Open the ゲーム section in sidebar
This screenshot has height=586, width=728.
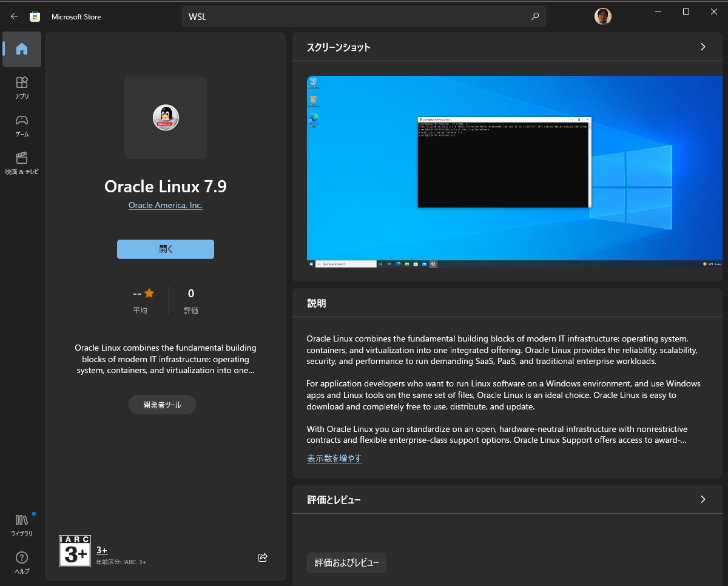coord(22,125)
